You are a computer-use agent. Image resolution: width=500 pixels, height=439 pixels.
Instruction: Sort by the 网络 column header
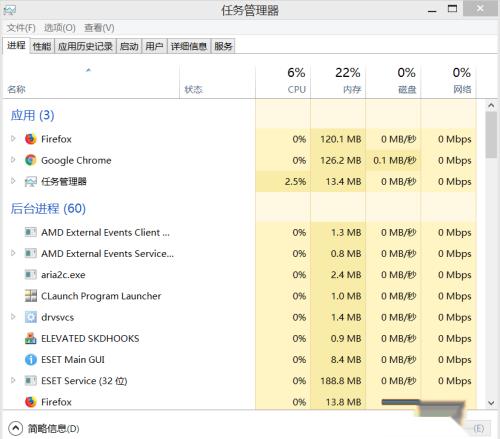[x=448, y=81]
